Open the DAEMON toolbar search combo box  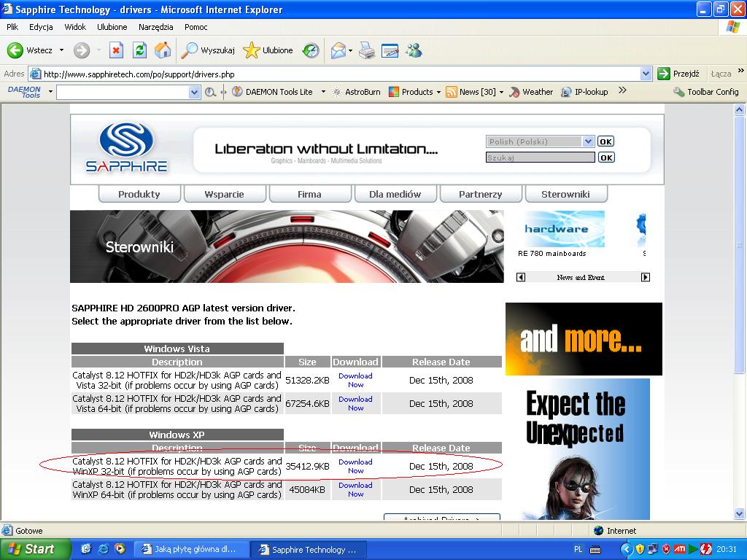(128, 93)
